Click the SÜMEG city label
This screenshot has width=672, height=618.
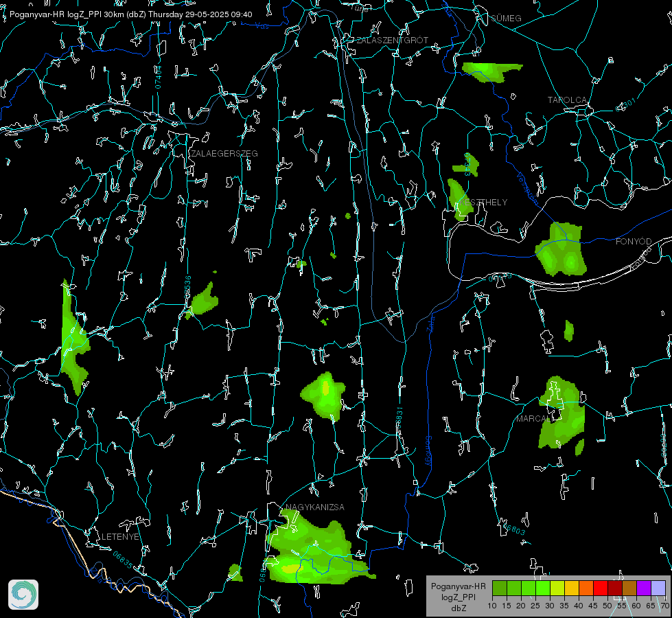[506, 18]
